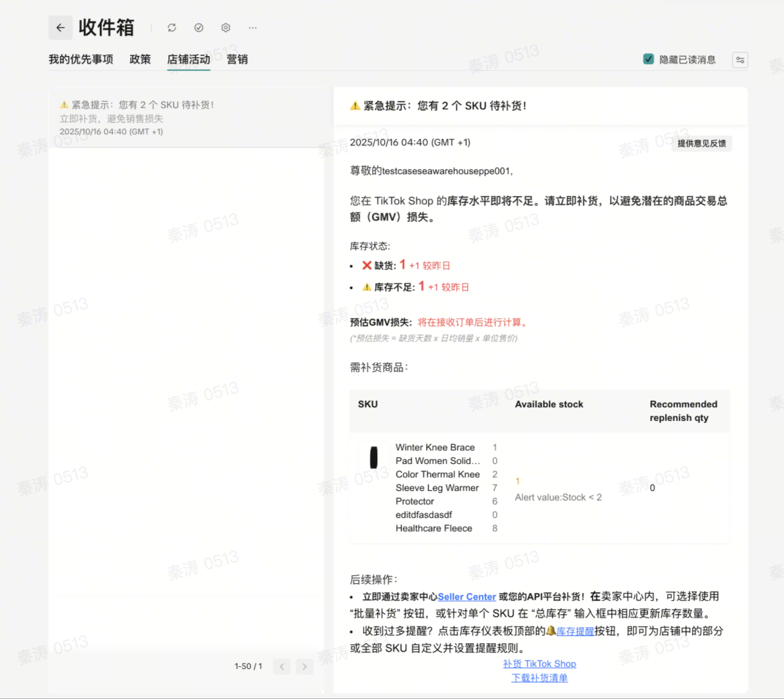Screen dimensions: 784x699
Task: Go to next page with right chevron
Action: (305, 666)
